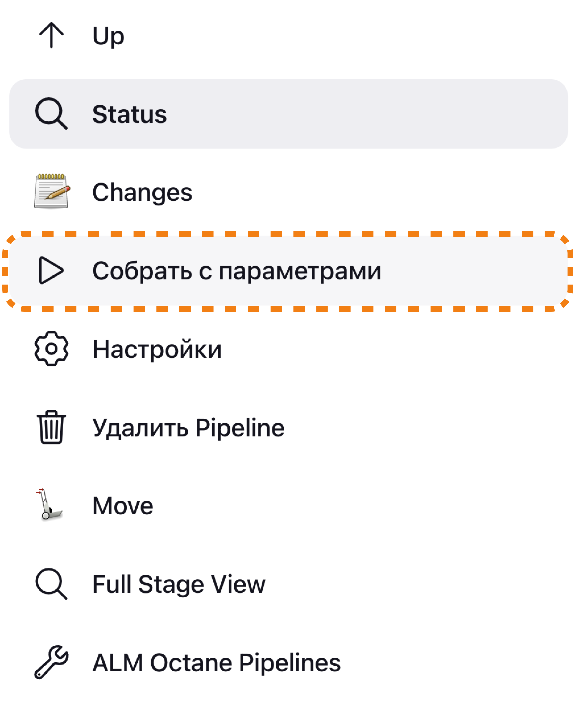Open the Full Stage View link

pyautogui.click(x=179, y=584)
